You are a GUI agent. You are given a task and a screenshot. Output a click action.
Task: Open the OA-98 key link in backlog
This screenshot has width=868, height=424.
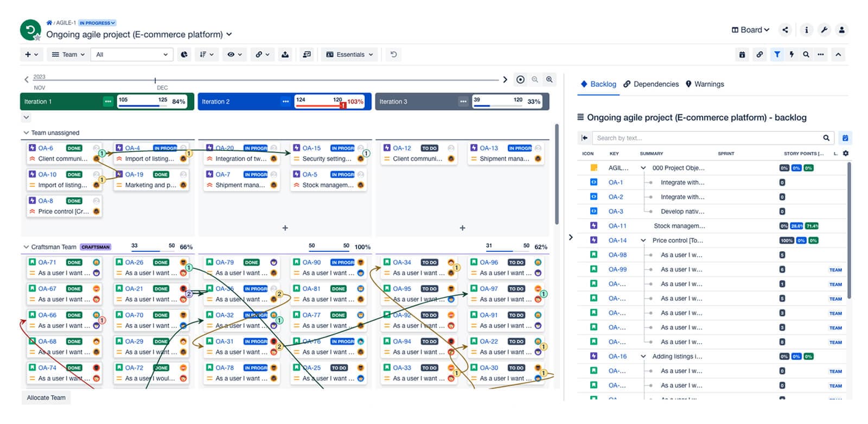[617, 255]
